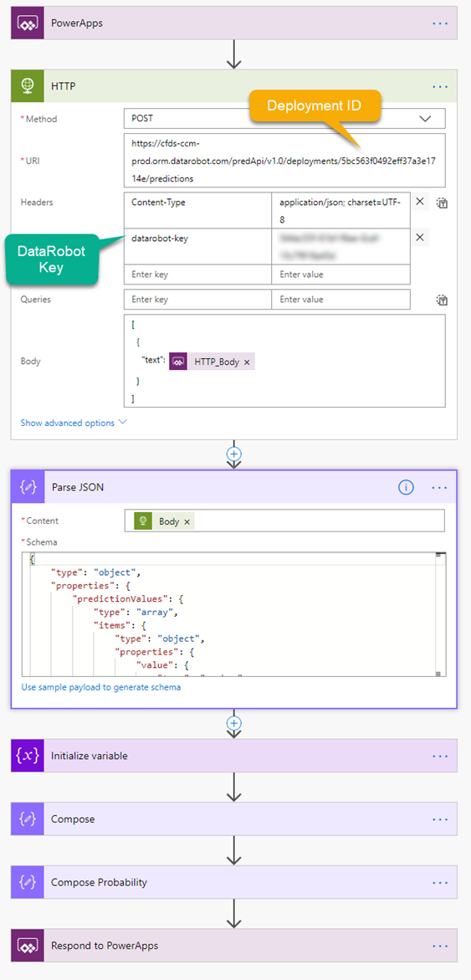Remove the Body token from Content
This screenshot has height=980, width=471.
click(187, 522)
